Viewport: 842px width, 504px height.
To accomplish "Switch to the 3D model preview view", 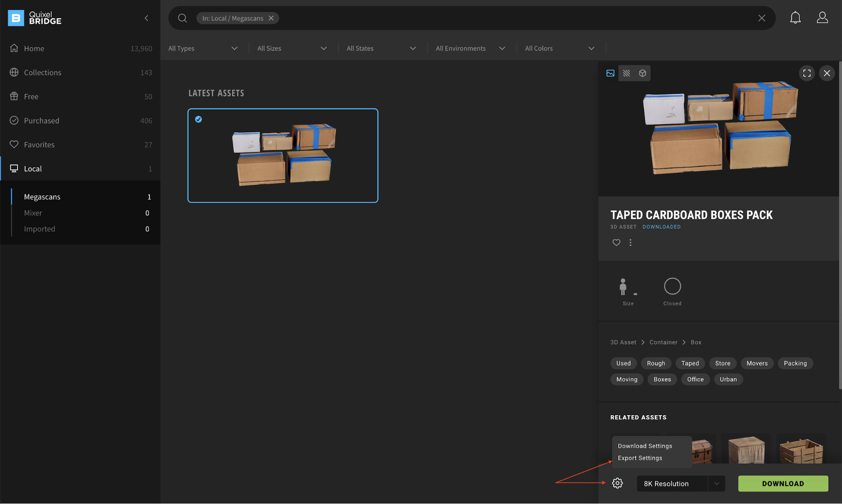I will (x=642, y=73).
